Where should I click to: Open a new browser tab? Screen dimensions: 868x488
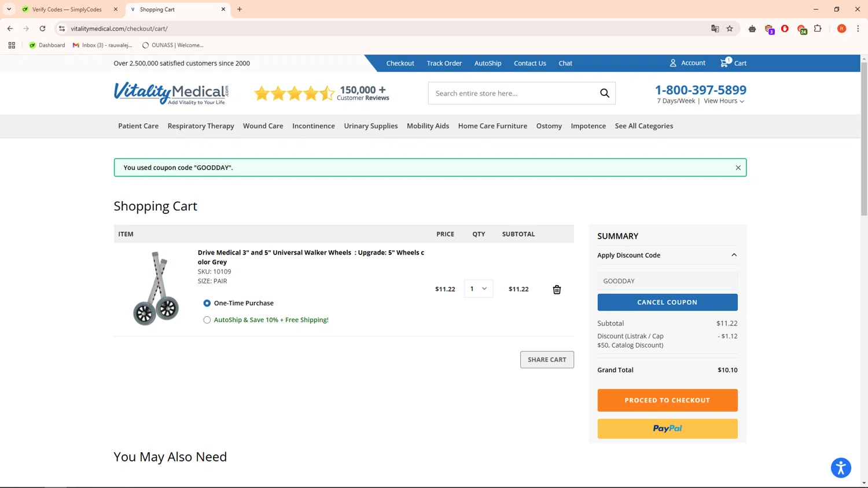(240, 9)
